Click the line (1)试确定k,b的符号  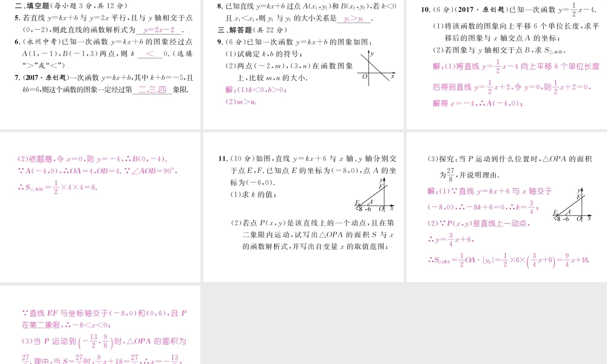pos(264,54)
